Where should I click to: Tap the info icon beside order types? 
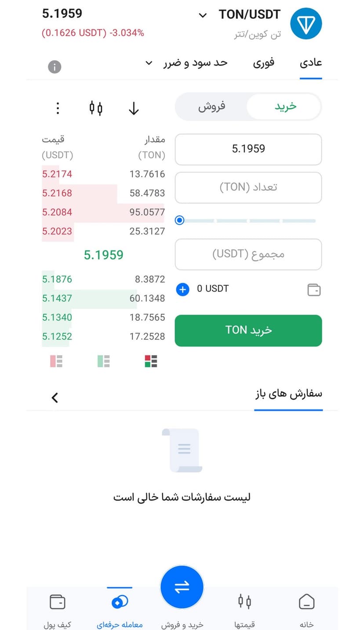pos(55,67)
